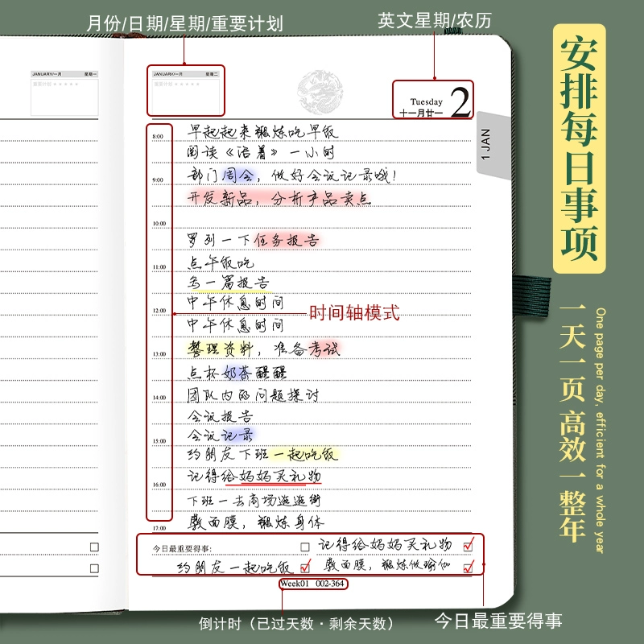Screen dimensions: 644x644
Task: Click the caption 月份/日期/星期/重要计划
Action: pyautogui.click(x=185, y=23)
